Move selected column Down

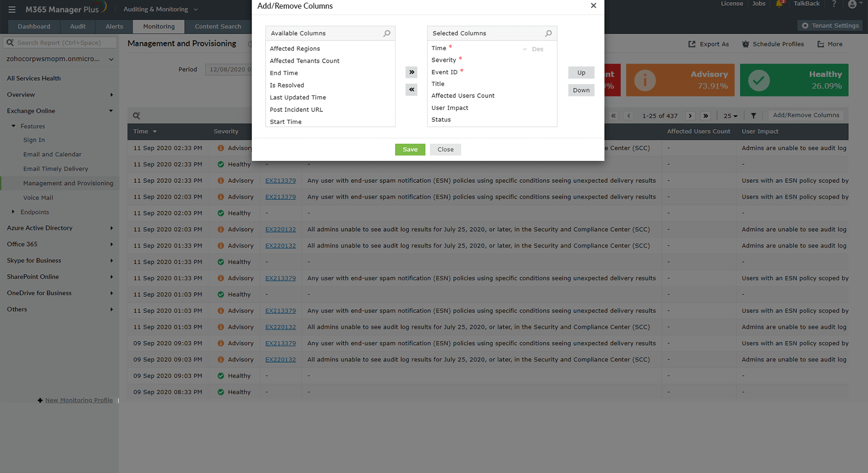(x=581, y=90)
